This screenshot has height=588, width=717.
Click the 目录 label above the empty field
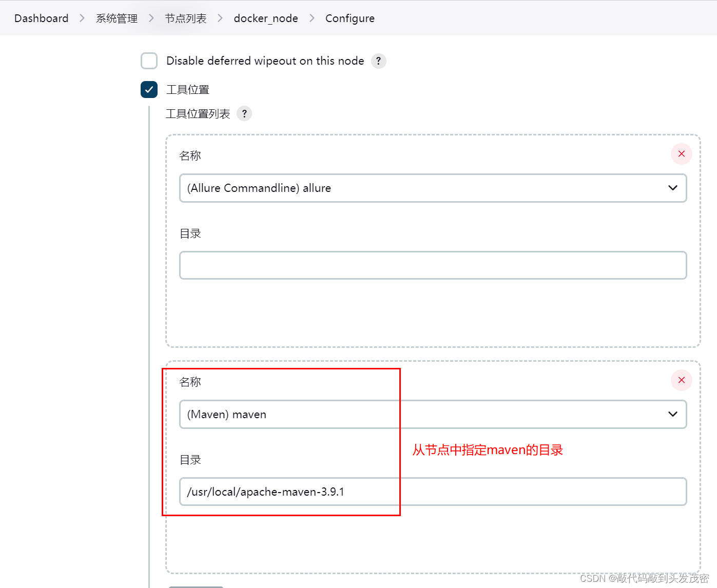coord(190,233)
